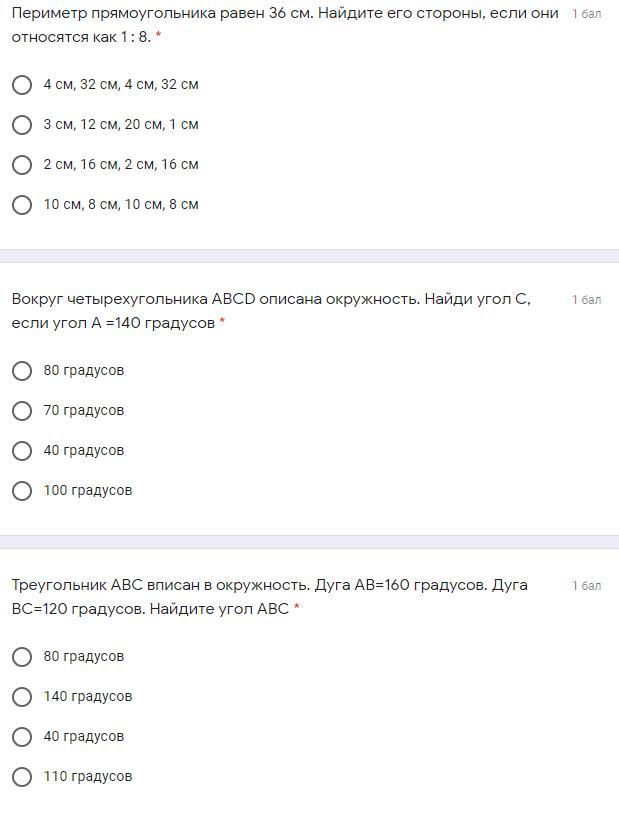Select 70 градусов for angle C question
Viewport: 619px width, 813px height.
pyautogui.click(x=22, y=410)
